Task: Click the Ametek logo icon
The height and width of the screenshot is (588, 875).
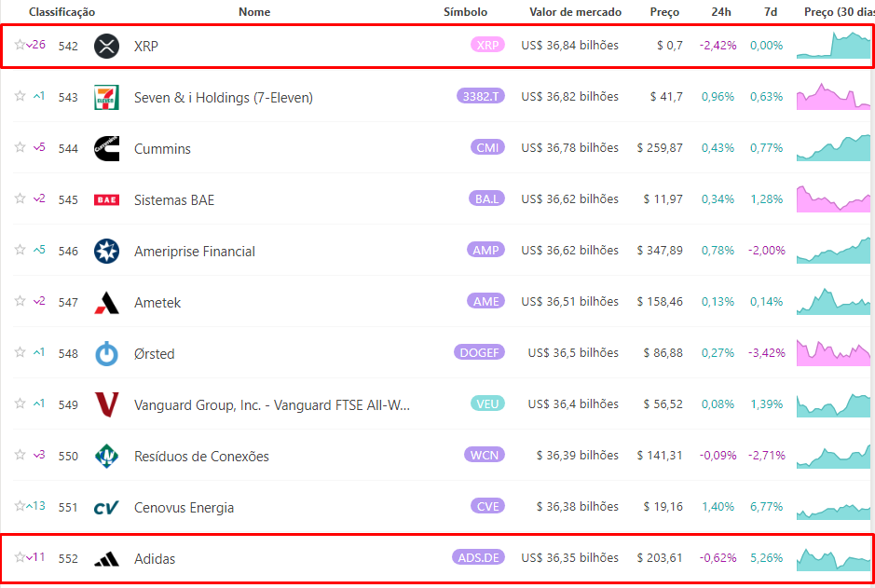Action: coord(106,302)
